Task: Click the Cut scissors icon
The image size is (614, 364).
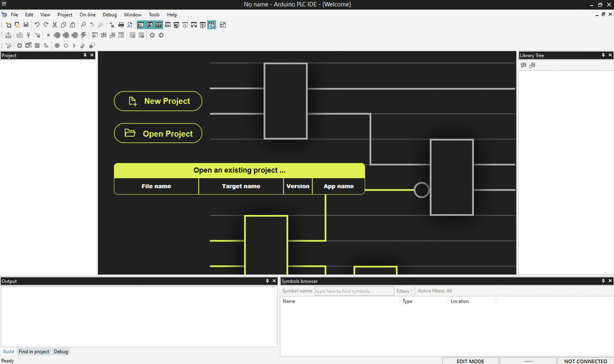Action: (55, 25)
